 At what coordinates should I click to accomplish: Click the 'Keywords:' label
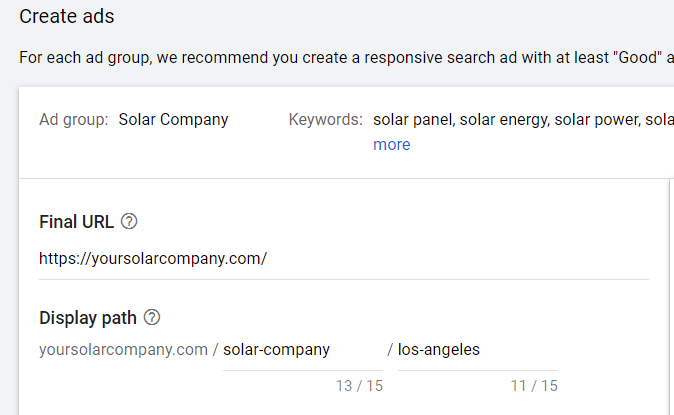[325, 120]
